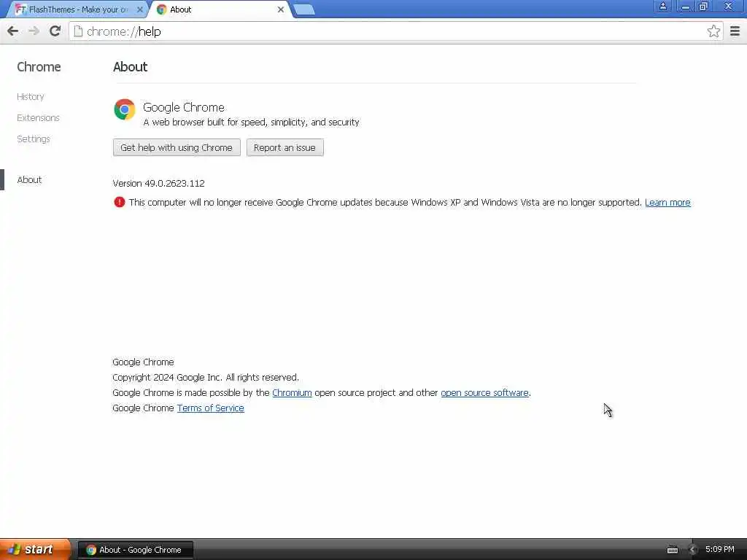
Task: Close the FlashThemes tab
Action: [139, 9]
